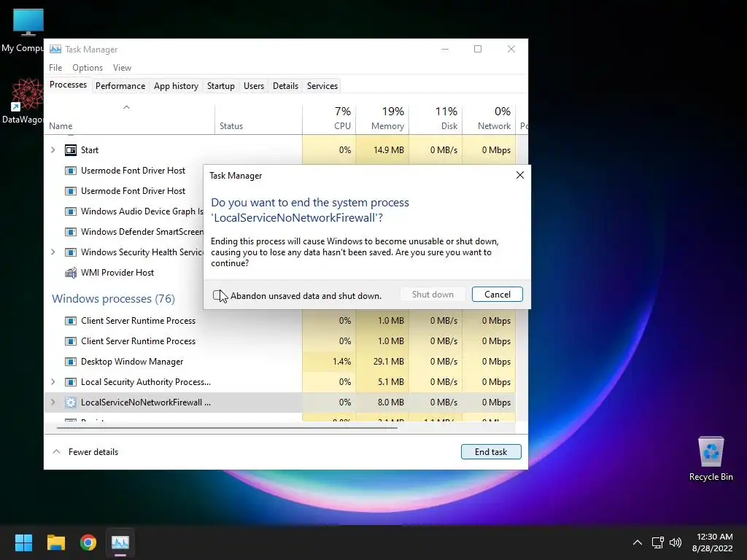Click first Usermode Font Driver Host icon
The height and width of the screenshot is (560, 747).
(71, 171)
